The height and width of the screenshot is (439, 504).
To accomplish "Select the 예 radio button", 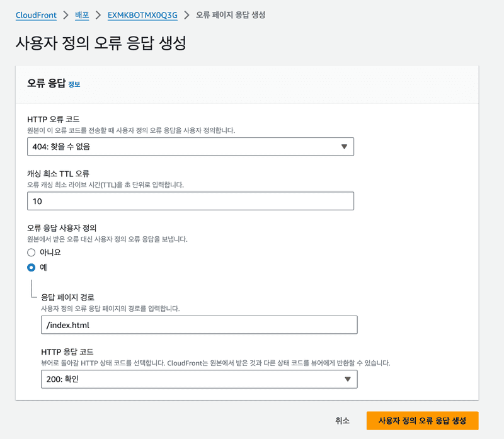I will 31,267.
